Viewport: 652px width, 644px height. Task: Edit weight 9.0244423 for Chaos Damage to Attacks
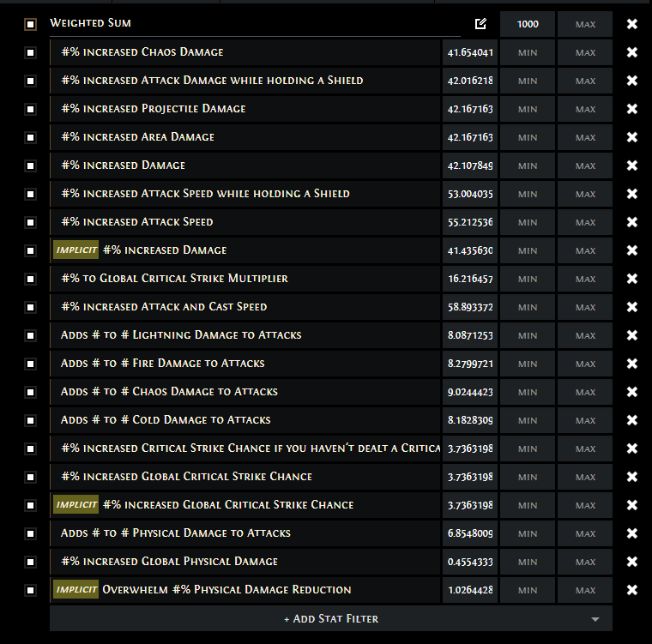pos(470,392)
